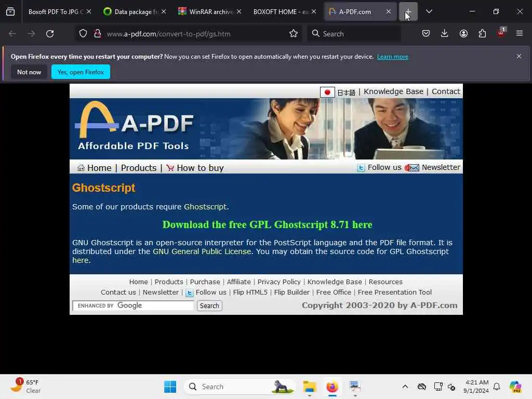Open the Contact link in top bar
Image resolution: width=532 pixels, height=399 pixels.
(446, 91)
